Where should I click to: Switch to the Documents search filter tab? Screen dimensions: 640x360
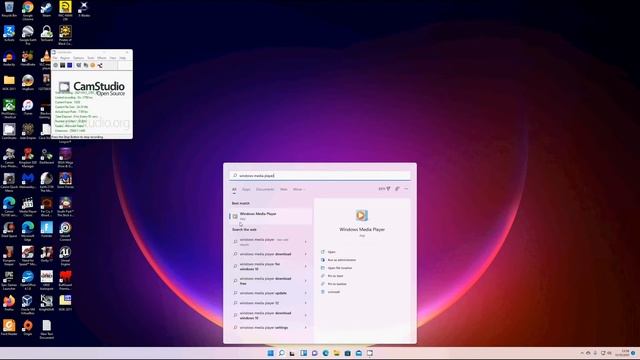point(265,189)
